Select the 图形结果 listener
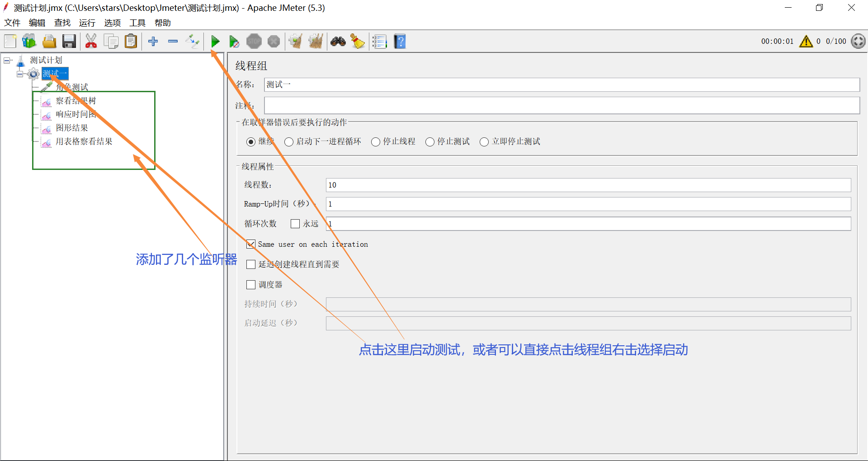The width and height of the screenshot is (868, 461). (x=72, y=128)
